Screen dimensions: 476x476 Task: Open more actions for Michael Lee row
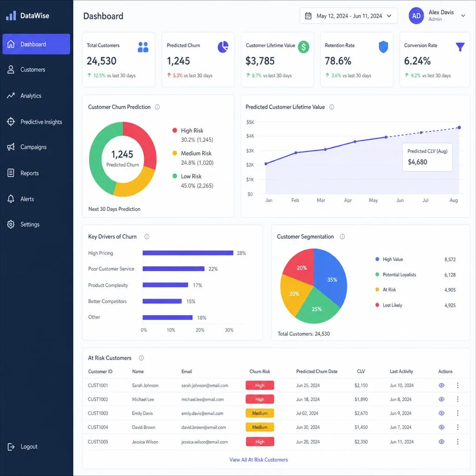click(x=458, y=399)
